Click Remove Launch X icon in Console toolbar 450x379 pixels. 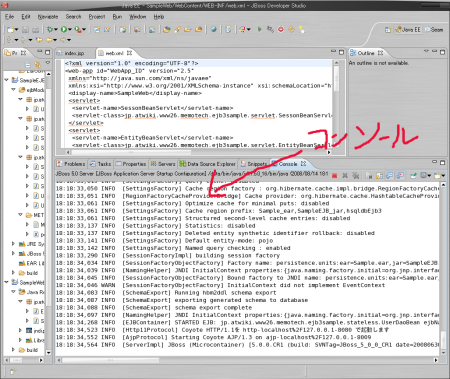click(345, 175)
